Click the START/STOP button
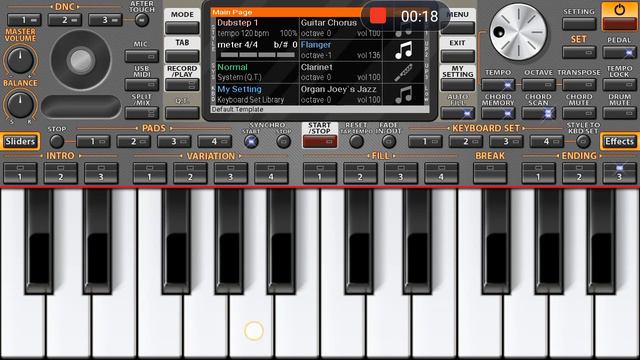This screenshot has height=360, width=640. 320,142
